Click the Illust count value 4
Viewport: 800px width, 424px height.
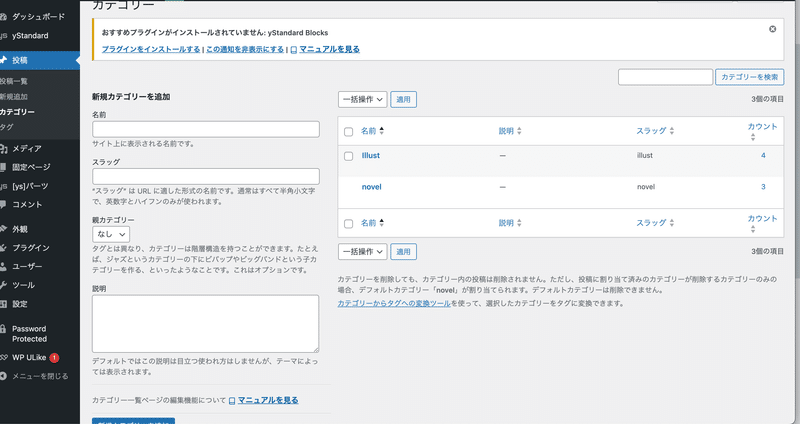763,156
